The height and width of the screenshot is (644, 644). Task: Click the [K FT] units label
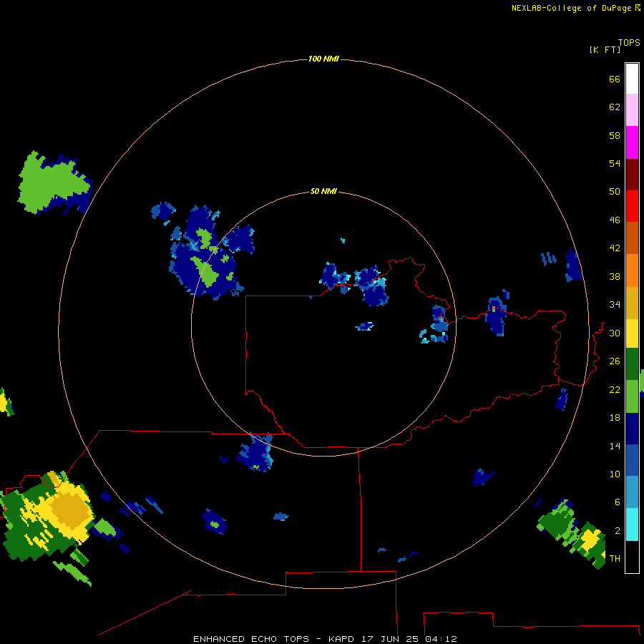pos(605,49)
